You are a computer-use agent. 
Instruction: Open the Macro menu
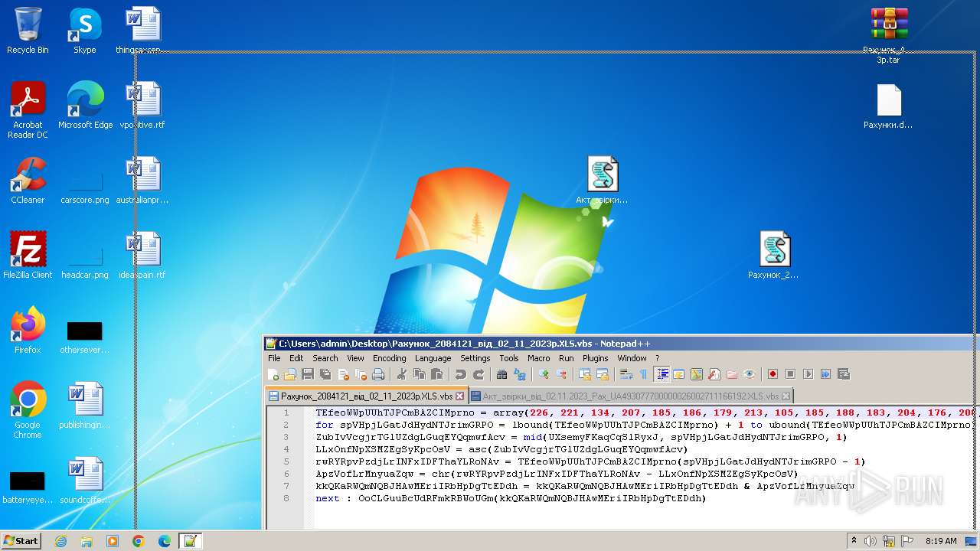(x=538, y=358)
